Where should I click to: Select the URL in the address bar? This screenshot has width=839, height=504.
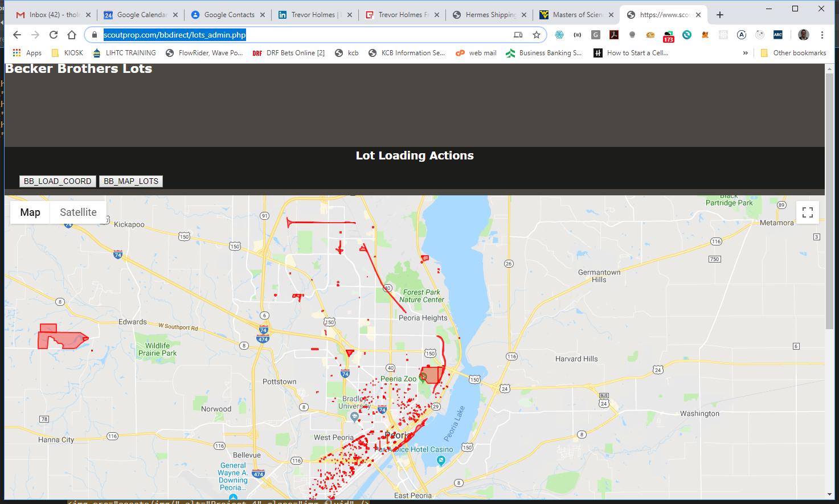tap(174, 35)
